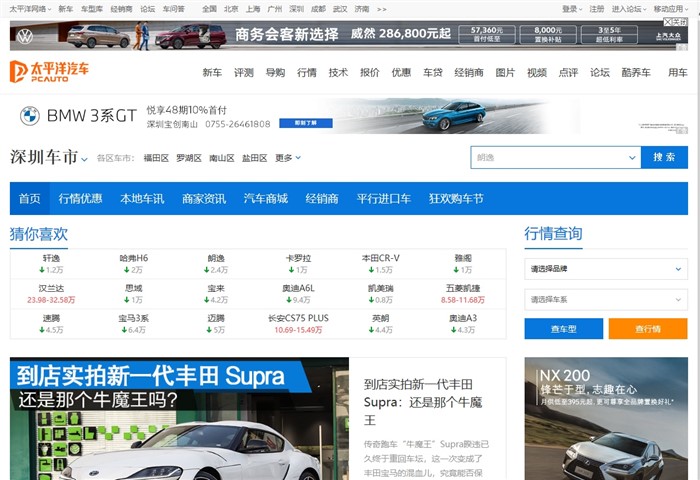Image resolution: width=700 pixels, height=480 pixels.
Task: Close the top Volkswagen ad banner
Action: (x=675, y=22)
